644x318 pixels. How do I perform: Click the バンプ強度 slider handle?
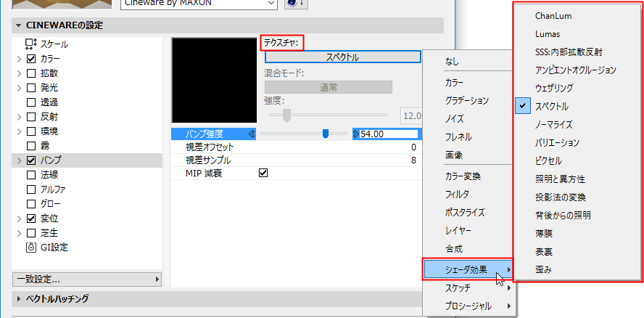(326, 134)
